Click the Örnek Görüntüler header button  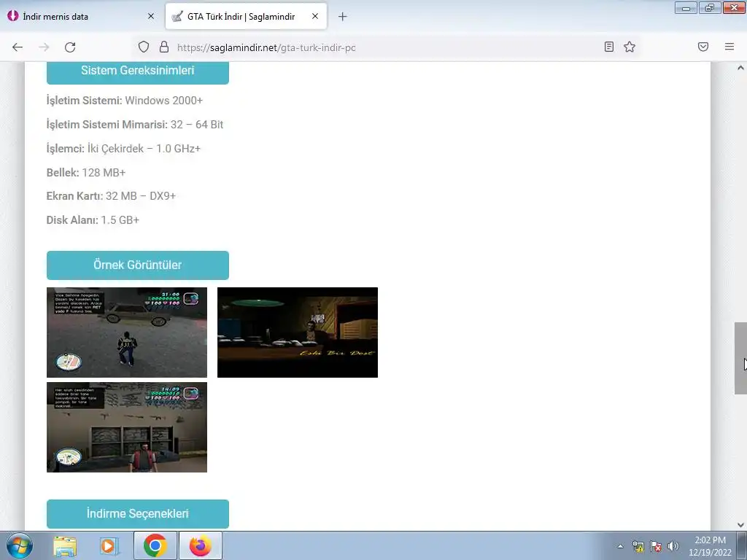(138, 265)
